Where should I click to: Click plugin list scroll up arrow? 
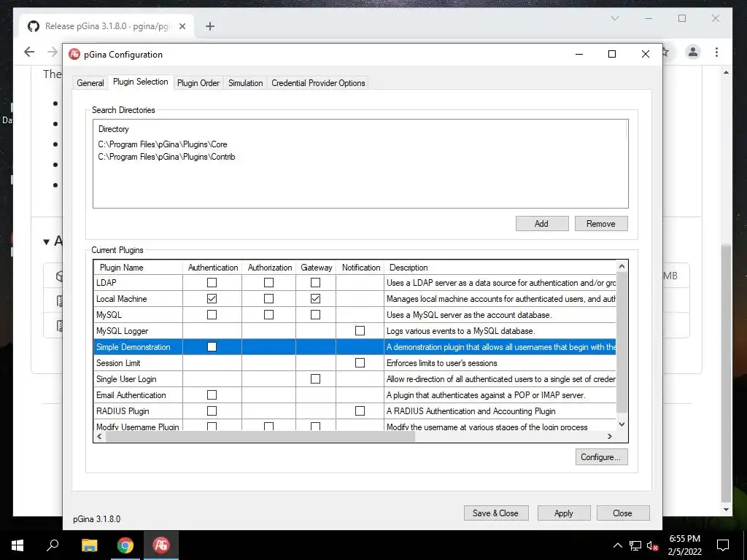[x=622, y=266]
